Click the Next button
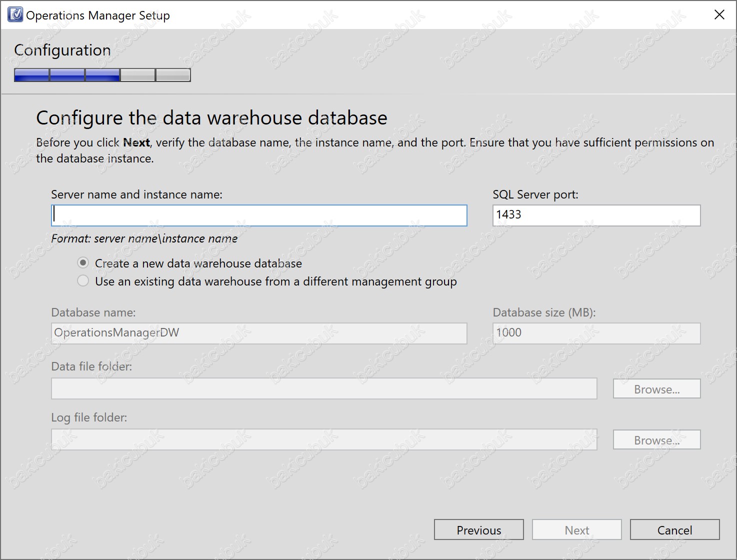The image size is (737, 560). coord(577,530)
